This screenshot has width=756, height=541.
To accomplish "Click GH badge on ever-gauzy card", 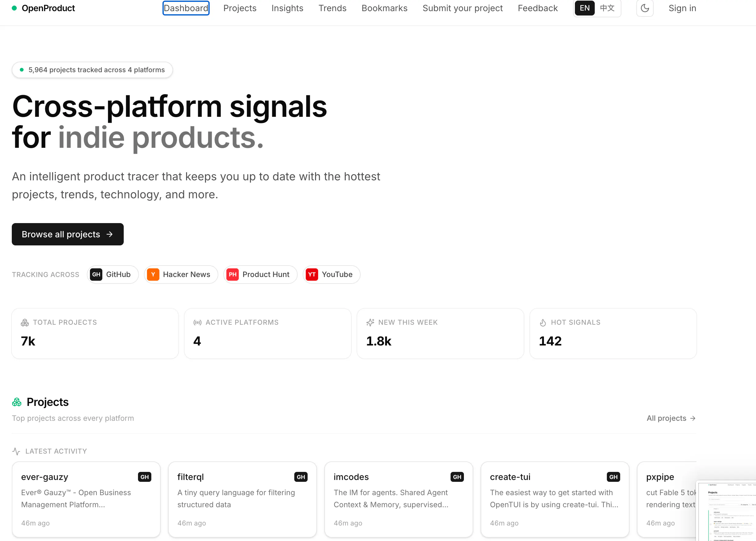I will point(145,477).
